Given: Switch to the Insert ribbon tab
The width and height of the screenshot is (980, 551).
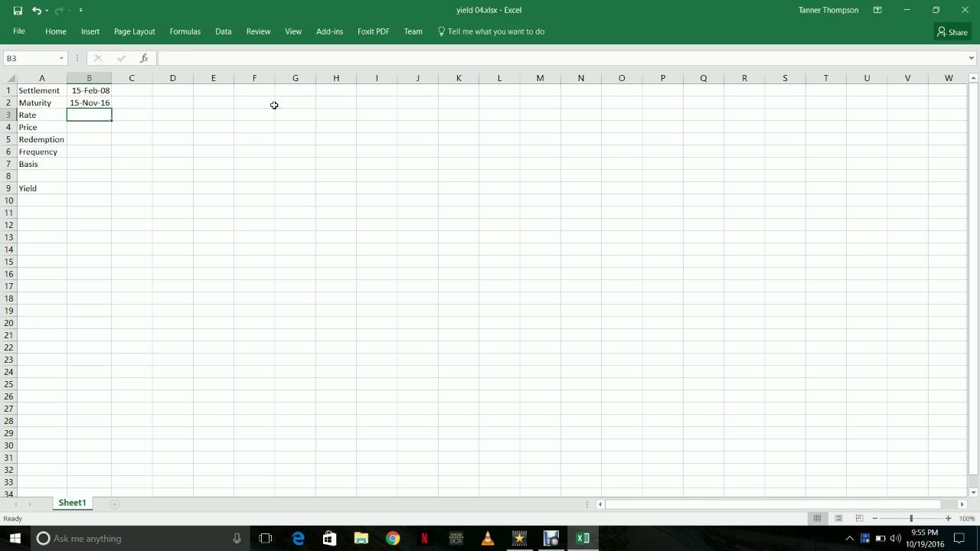Looking at the screenshot, I should pyautogui.click(x=90, y=31).
